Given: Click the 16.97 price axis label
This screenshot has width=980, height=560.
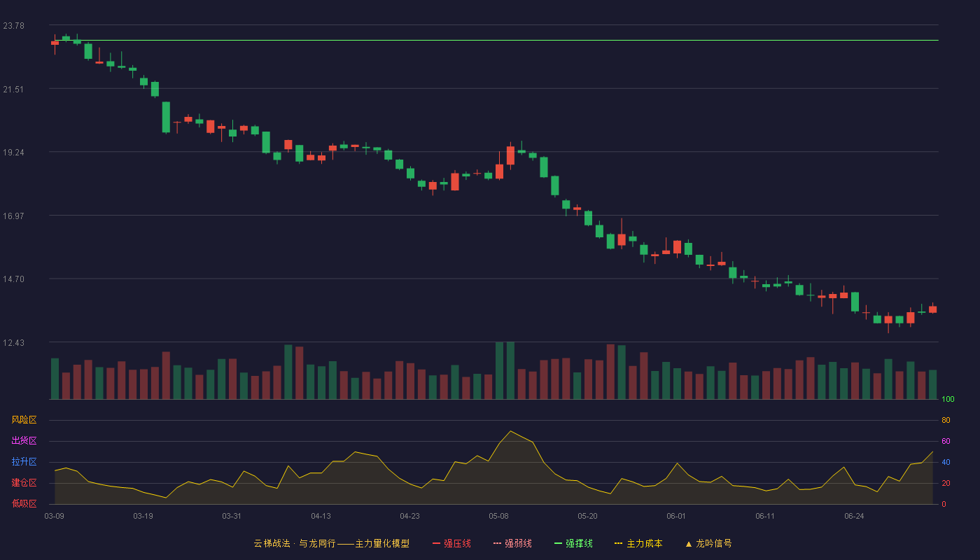Looking at the screenshot, I should tap(13, 216).
